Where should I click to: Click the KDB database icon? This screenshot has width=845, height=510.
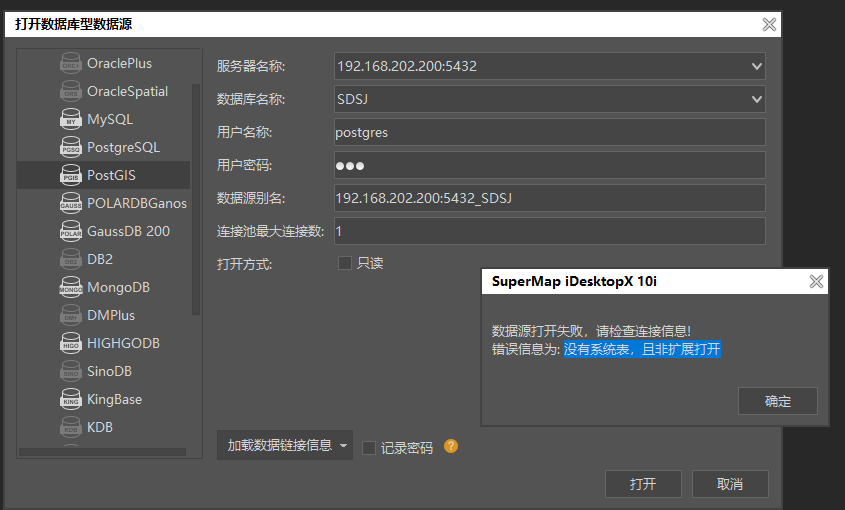click(x=71, y=428)
